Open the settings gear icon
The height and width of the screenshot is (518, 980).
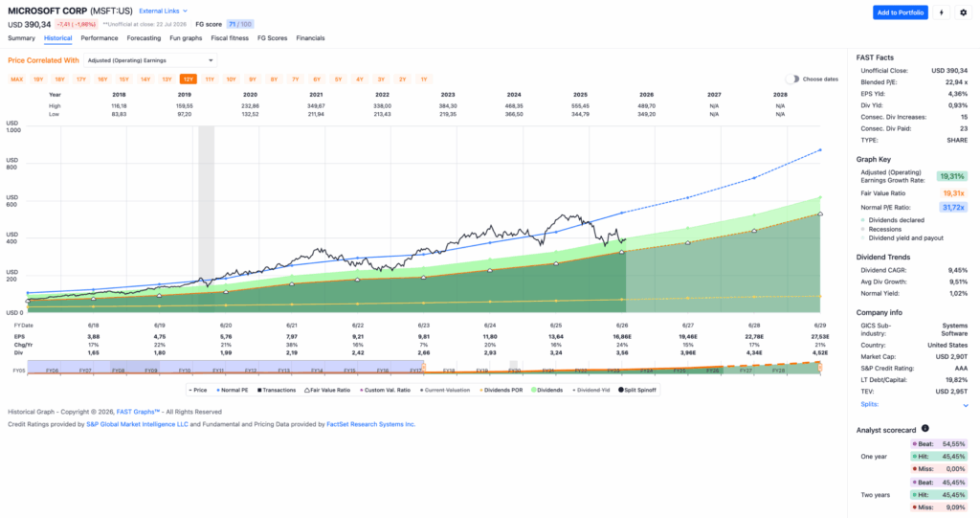tap(963, 12)
